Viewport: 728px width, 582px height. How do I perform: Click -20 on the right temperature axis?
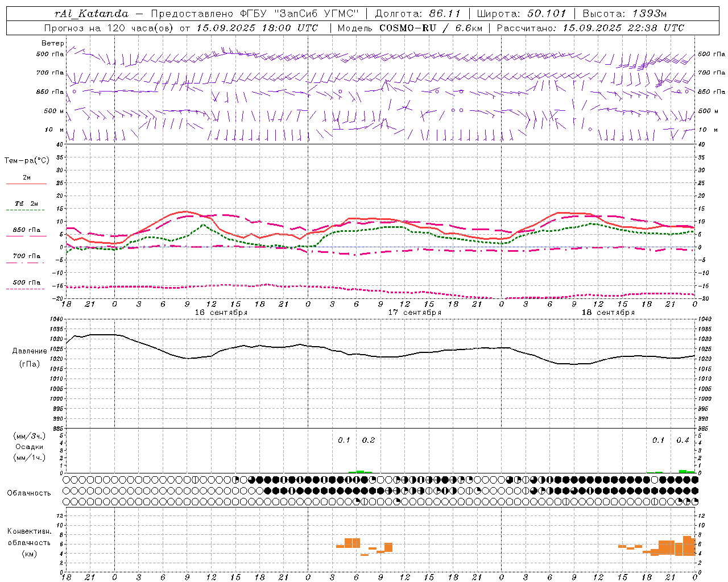point(704,298)
